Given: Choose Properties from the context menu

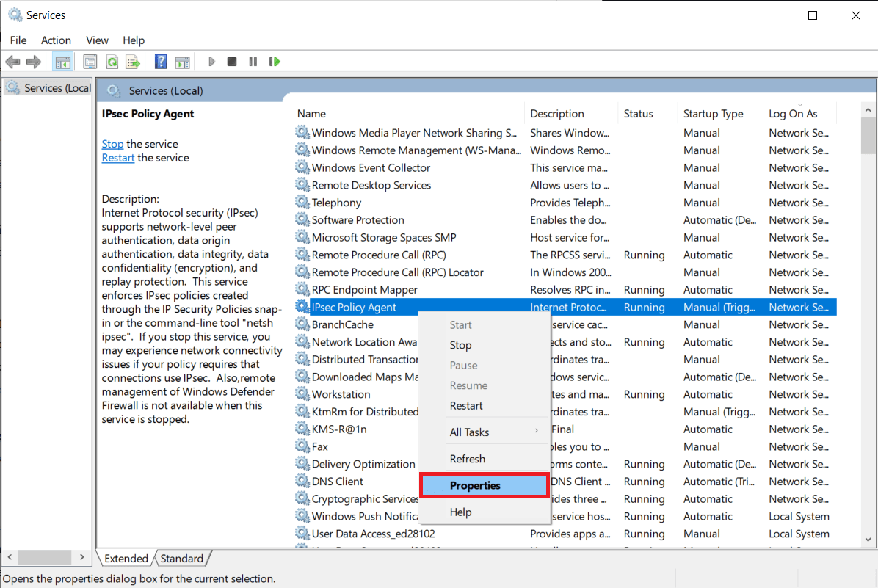Looking at the screenshot, I should click(474, 485).
